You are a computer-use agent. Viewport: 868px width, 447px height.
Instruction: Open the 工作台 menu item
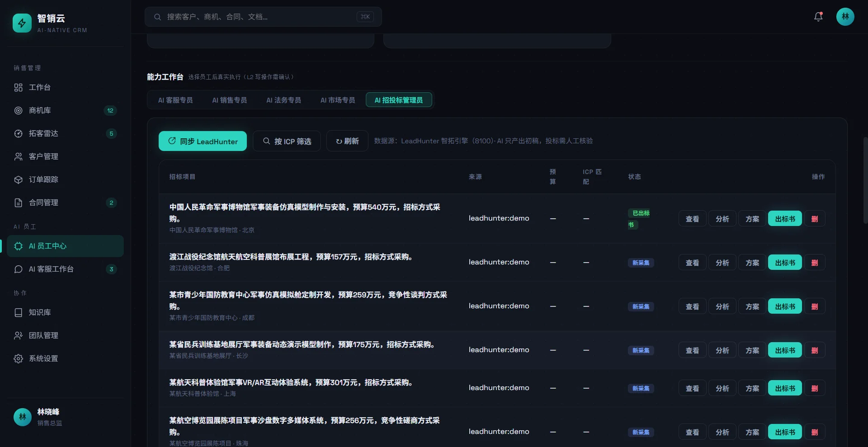65,87
